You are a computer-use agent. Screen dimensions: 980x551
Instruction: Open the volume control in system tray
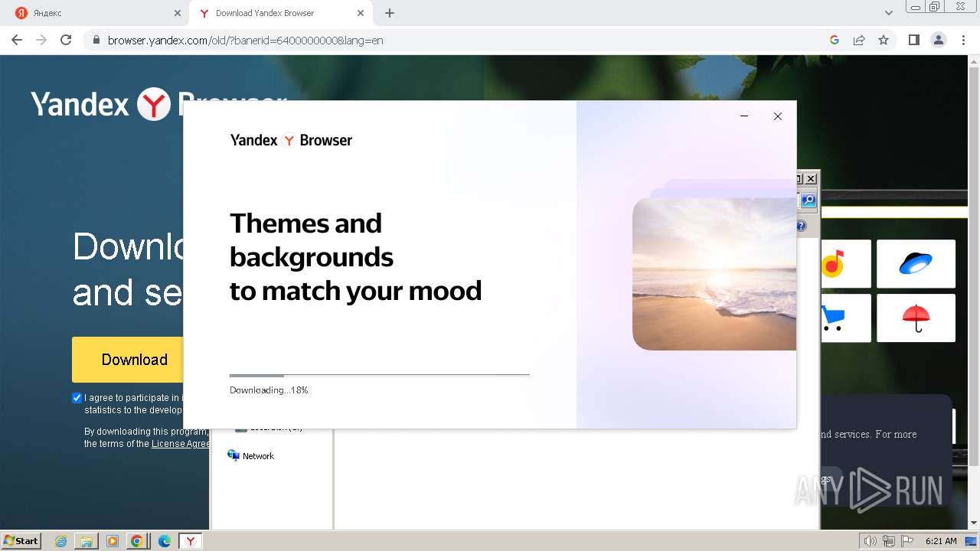(x=871, y=541)
